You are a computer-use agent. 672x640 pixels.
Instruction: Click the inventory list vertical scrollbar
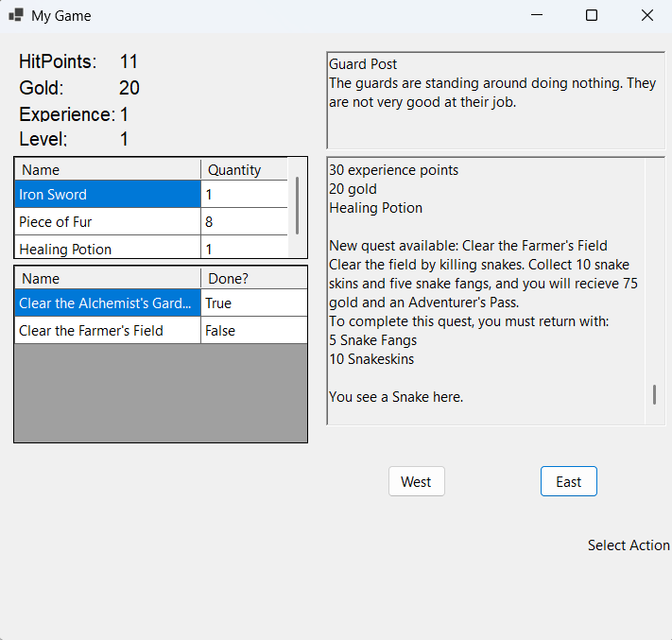[299, 205]
